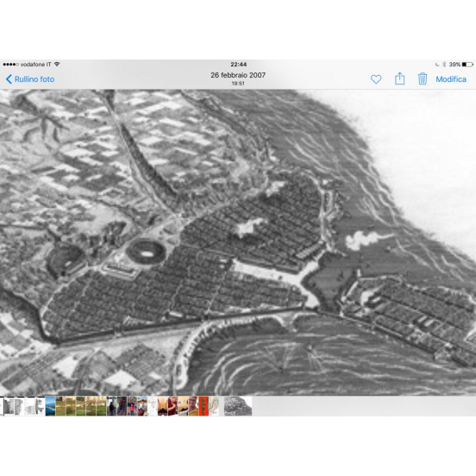Screen dimensions: 476x476
Task: Tap the date title 26 febbraio 2007
Action: (238, 75)
